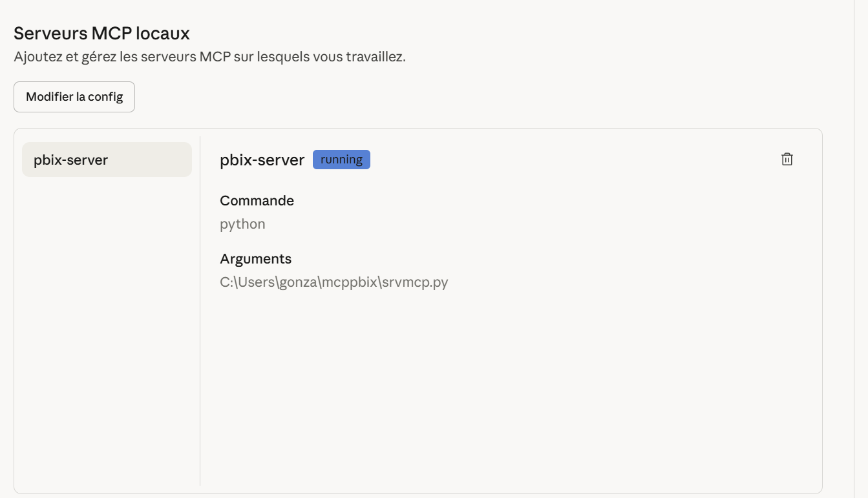This screenshot has width=868, height=498.
Task: Click the srvmcp.py argument path
Action: [333, 282]
